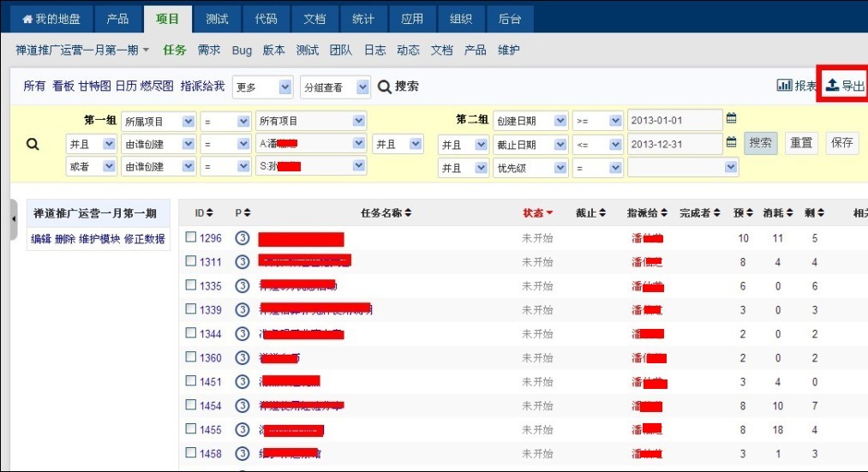The height and width of the screenshot is (472, 868).
Task: Check the checkbox for task 1455
Action: click(x=191, y=428)
